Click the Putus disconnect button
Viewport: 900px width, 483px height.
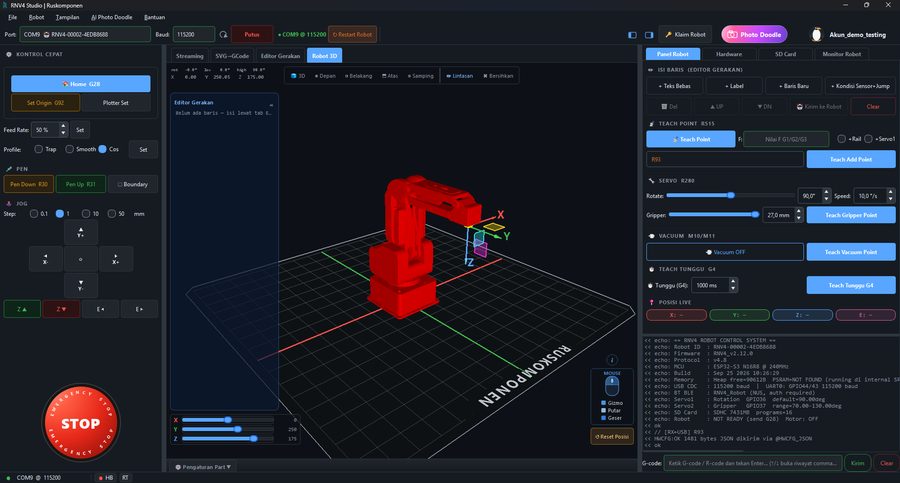(x=252, y=34)
